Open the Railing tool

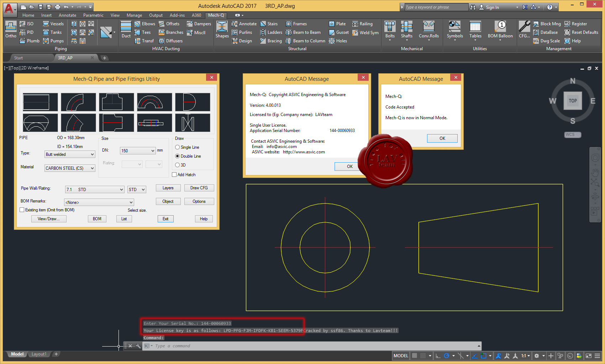pyautogui.click(x=362, y=24)
